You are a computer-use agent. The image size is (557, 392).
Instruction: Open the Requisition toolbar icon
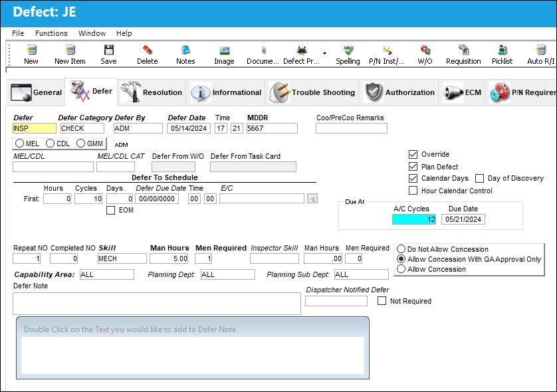tap(463, 50)
